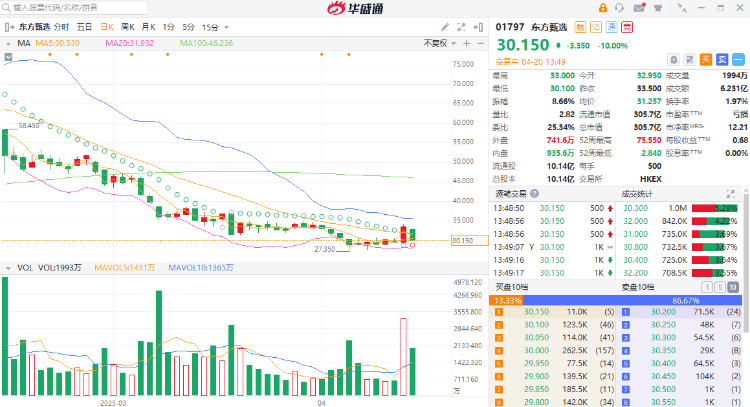The image size is (750, 407).
Task: Show 1 level order book depth
Action: pyautogui.click(x=706, y=287)
